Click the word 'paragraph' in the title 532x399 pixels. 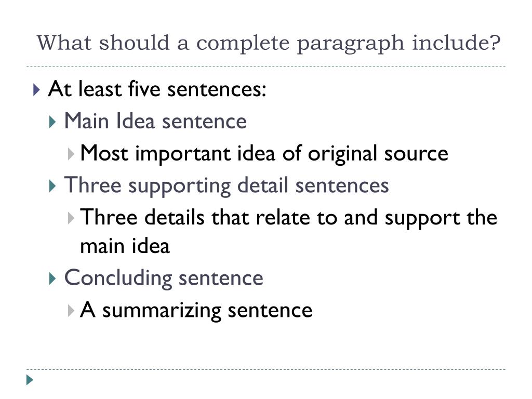pyautogui.click(x=351, y=45)
